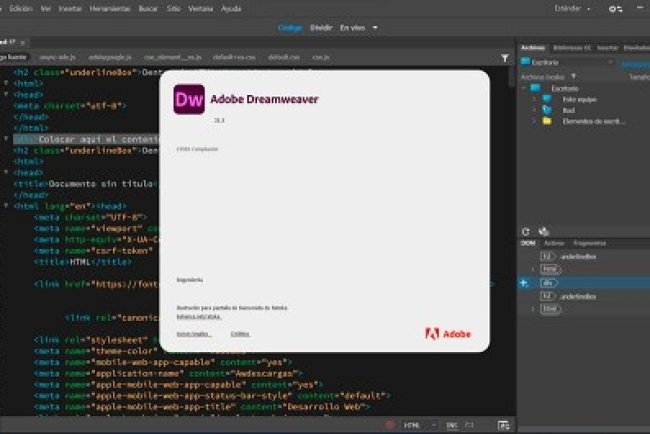Image resolution: width=650 pixels, height=434 pixels.
Task: Expand Elementos de escritorio tree node
Action: pos(534,121)
